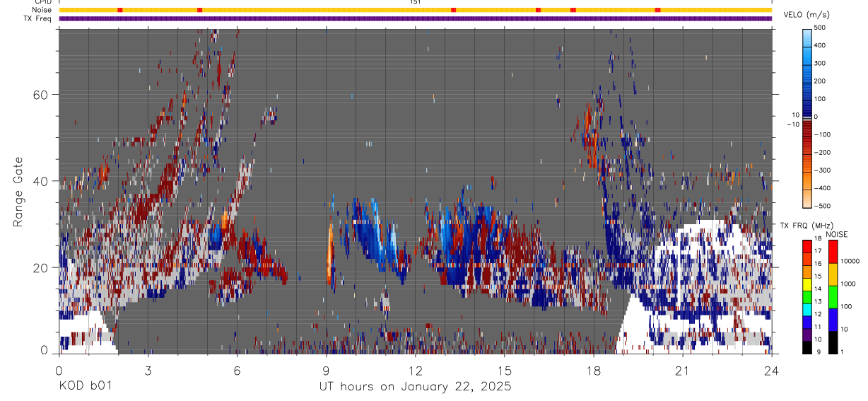The height and width of the screenshot is (401, 868).
Task: Click the red noise marker near 16 UT
Action: click(x=538, y=10)
